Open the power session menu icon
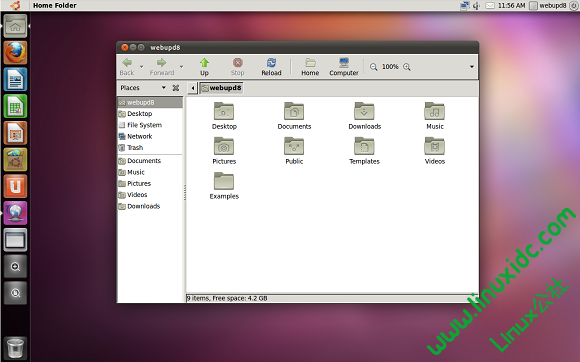 click(574, 6)
